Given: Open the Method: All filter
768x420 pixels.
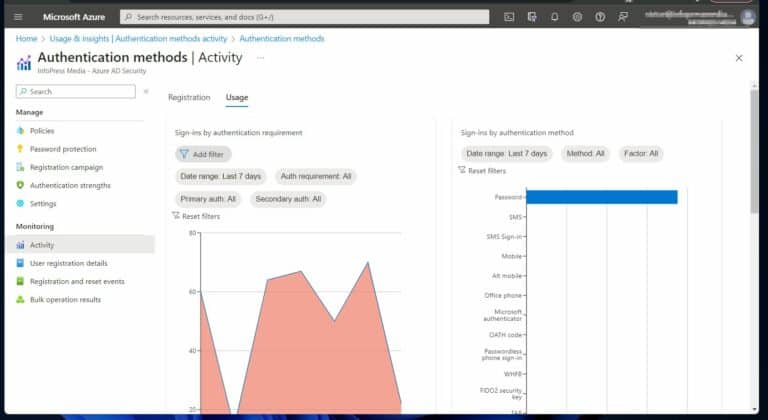Looking at the screenshot, I should [x=585, y=153].
